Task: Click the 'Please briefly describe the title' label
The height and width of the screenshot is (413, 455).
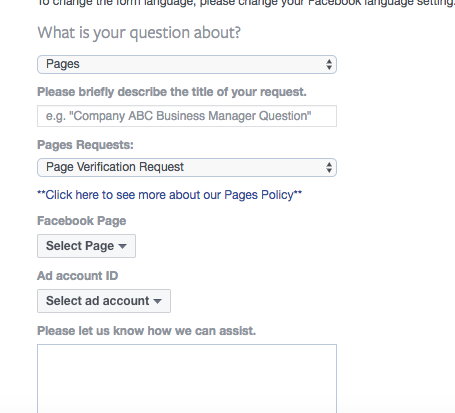Action: click(172, 92)
